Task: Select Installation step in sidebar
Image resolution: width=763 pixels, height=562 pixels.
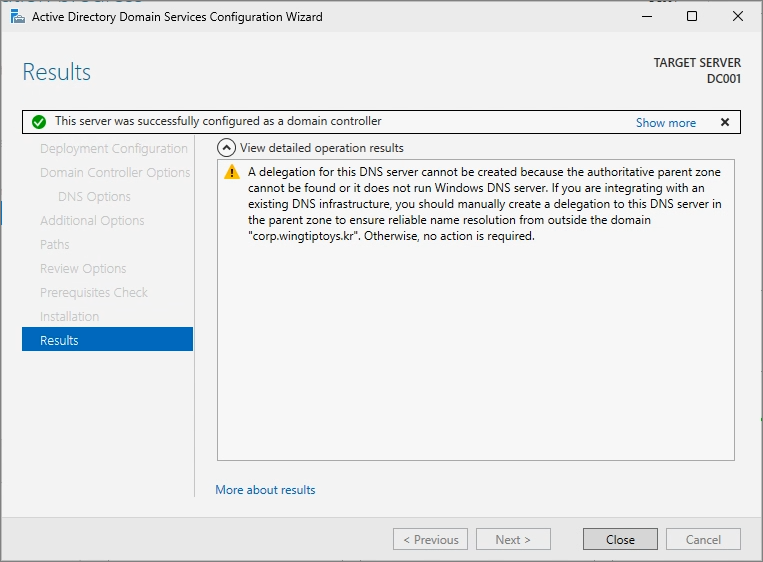Action: (x=69, y=316)
